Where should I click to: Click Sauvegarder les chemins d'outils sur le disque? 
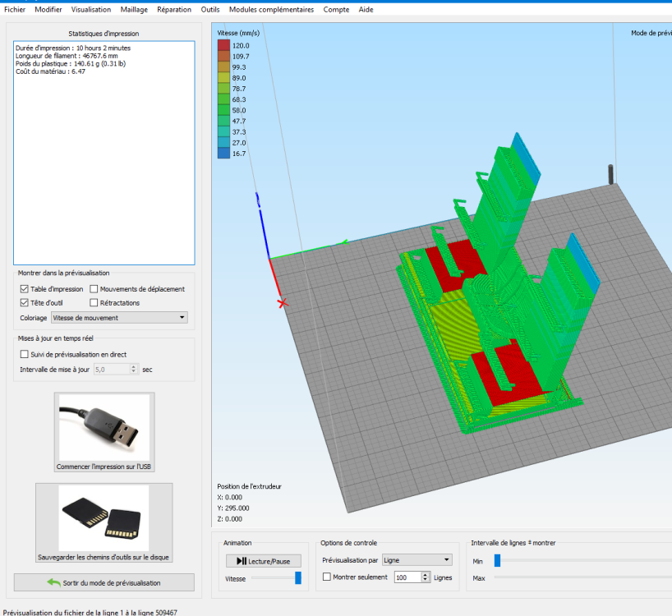(104, 522)
